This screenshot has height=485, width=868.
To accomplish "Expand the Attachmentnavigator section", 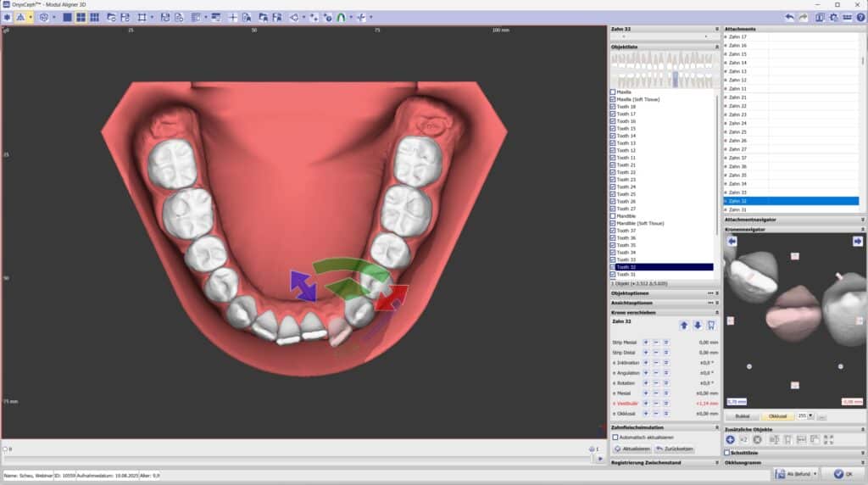I will coord(862,220).
